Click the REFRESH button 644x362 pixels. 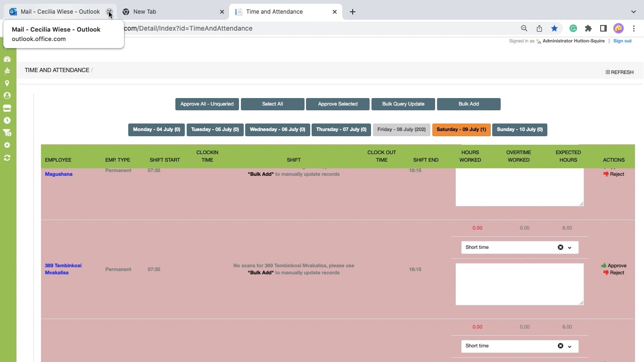click(619, 72)
